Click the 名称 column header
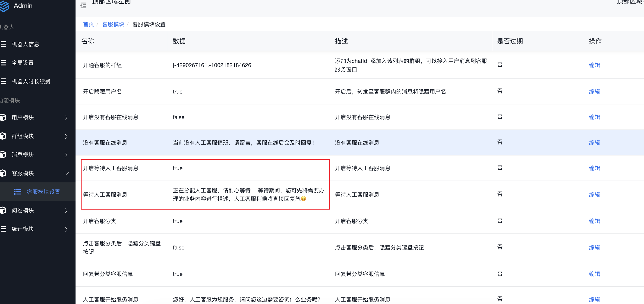644x304 pixels. click(88, 41)
